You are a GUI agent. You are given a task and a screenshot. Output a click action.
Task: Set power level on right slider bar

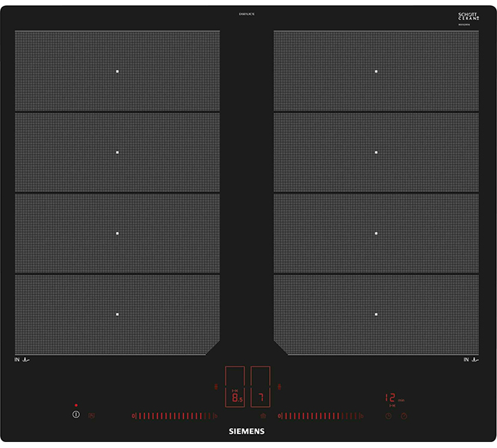(x=319, y=415)
